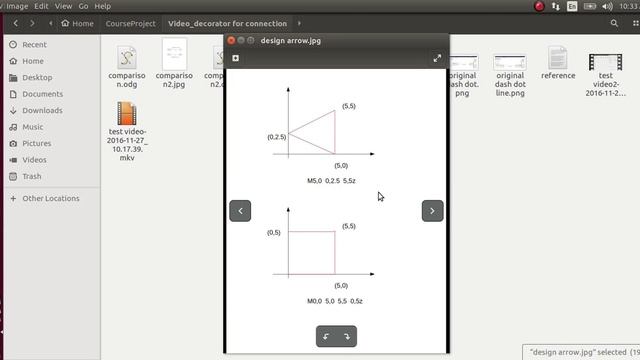Open the Help menu
Viewport: 640px width, 360px height.
(x=102, y=6)
